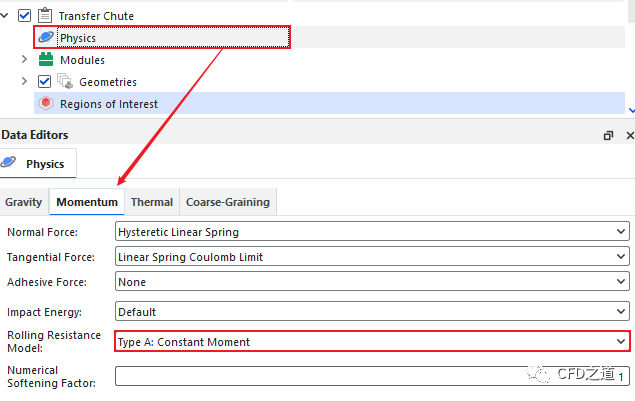
Task: Click the Geometries shapes icon
Action: coord(65,81)
